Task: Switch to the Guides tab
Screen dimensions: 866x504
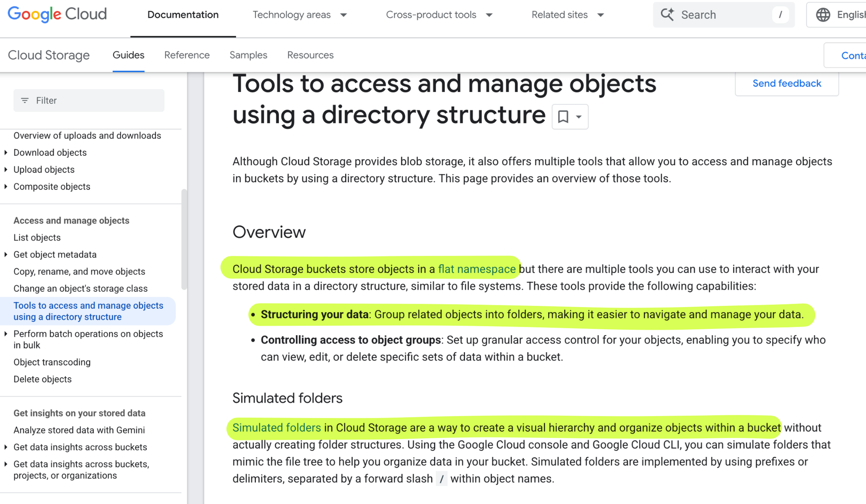Action: pos(128,55)
